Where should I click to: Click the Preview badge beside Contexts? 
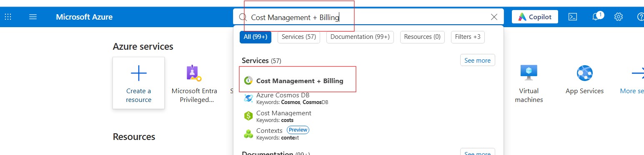[x=298, y=130]
